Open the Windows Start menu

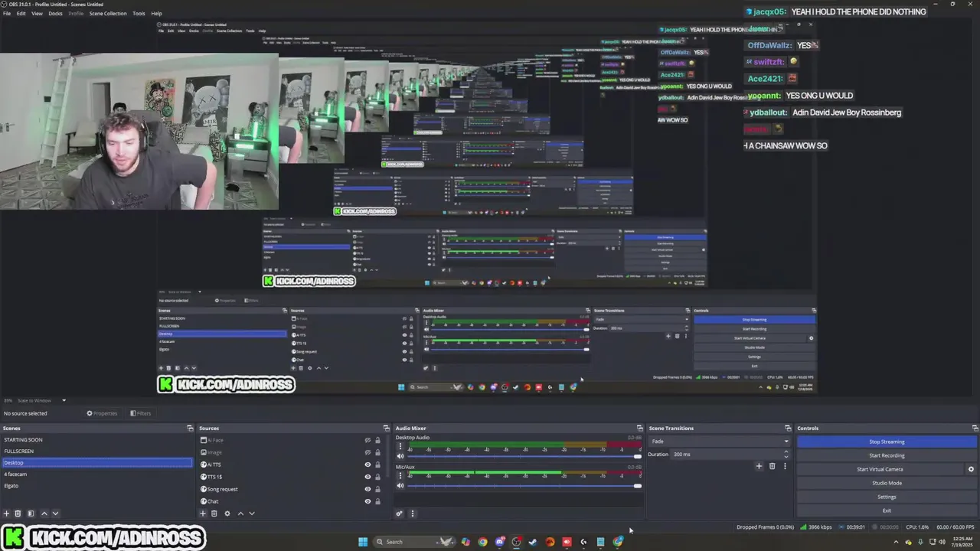point(363,542)
